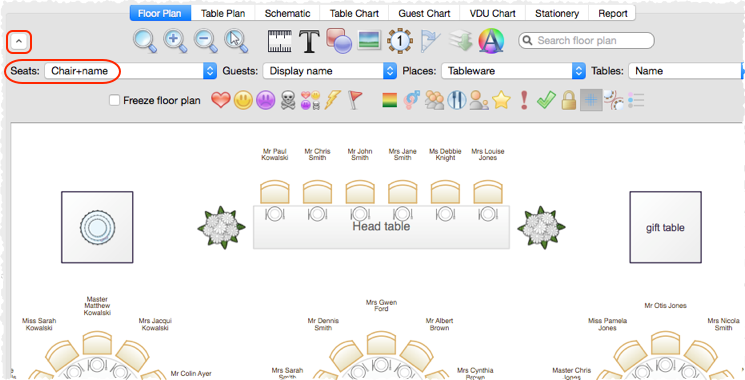Open the ruler dimensions tool
This screenshot has width=745, height=380.
point(279,41)
